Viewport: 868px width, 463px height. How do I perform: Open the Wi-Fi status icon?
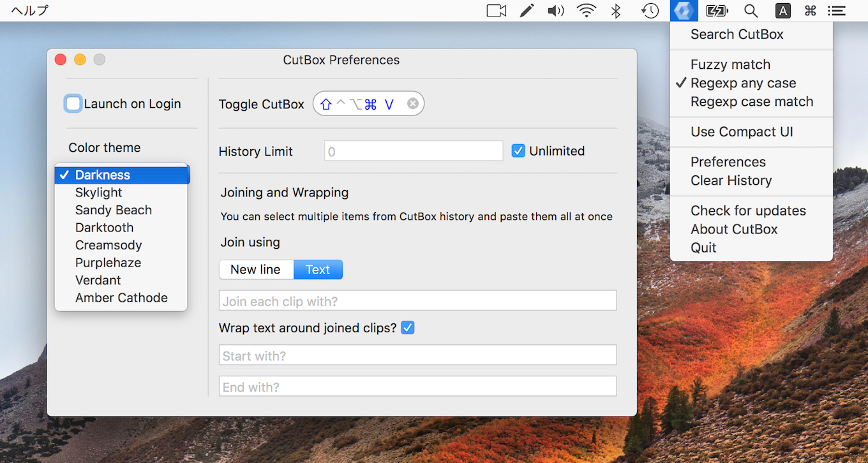coord(586,11)
